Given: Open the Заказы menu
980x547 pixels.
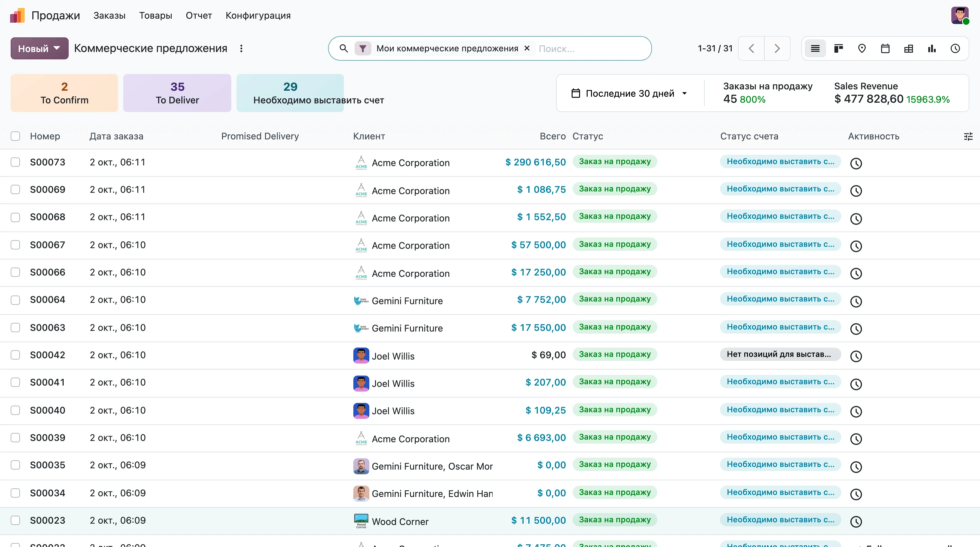Looking at the screenshot, I should point(109,16).
